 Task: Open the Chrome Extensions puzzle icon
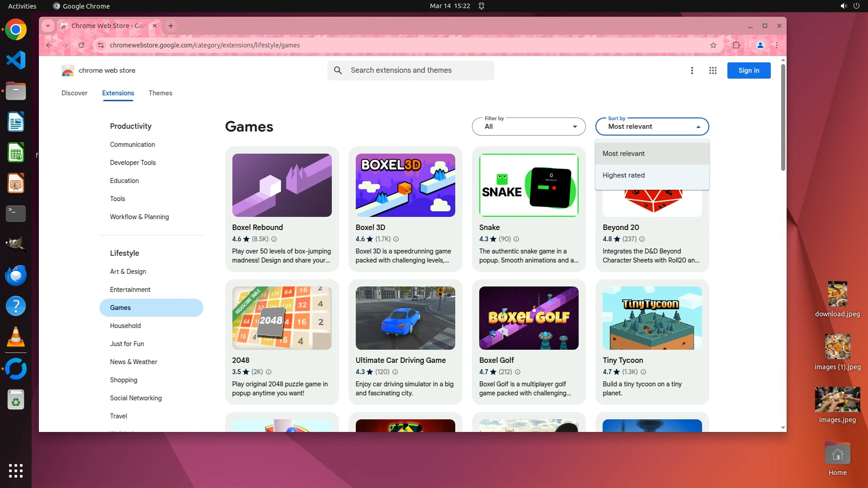pyautogui.click(x=736, y=45)
